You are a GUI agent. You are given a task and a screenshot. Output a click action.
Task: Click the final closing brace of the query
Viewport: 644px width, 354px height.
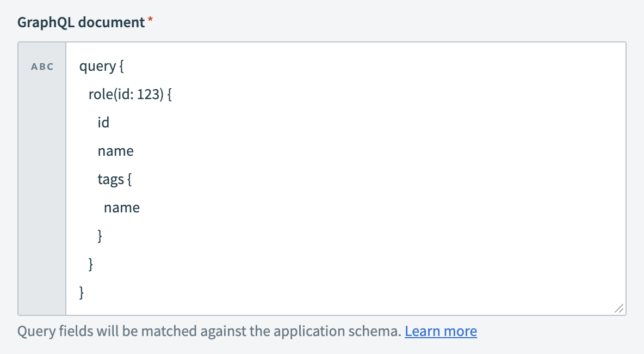click(81, 292)
